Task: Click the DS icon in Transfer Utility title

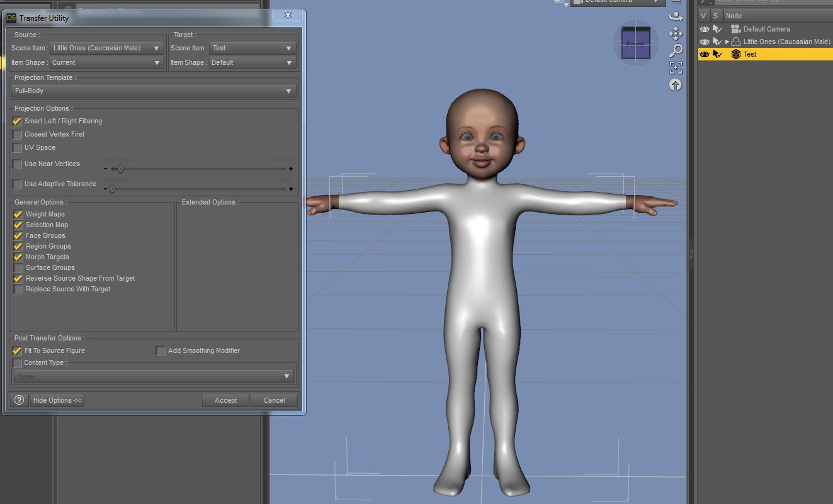Action: (11, 18)
